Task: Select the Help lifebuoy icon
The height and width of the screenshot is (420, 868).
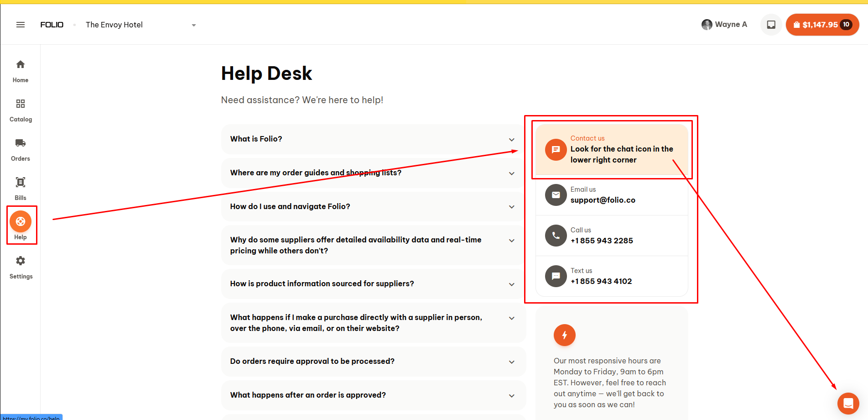Action: pyautogui.click(x=21, y=221)
